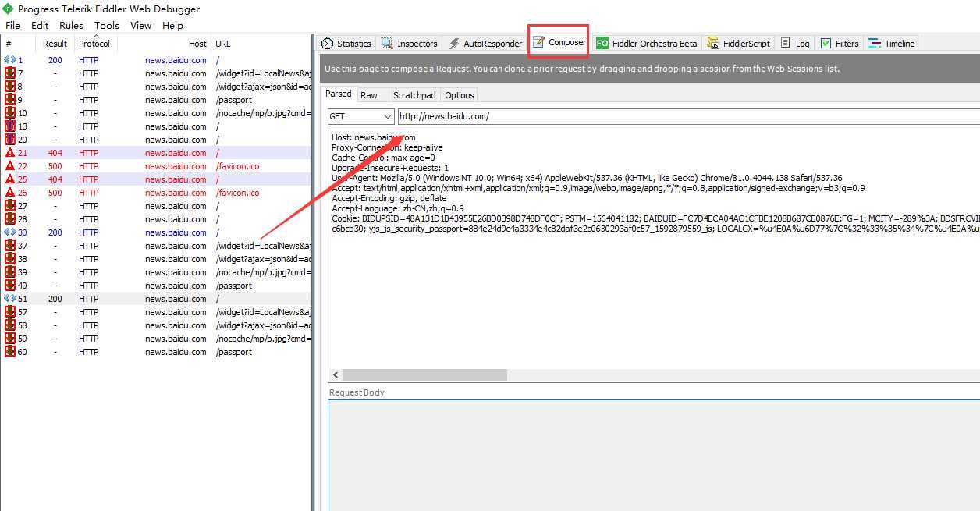Open the Scratchpad sub-tab
This screenshot has height=511, width=980.
(x=414, y=95)
